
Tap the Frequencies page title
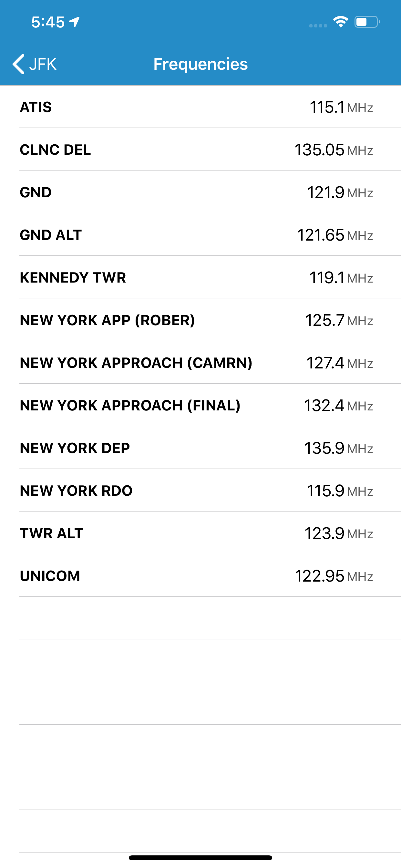200,64
